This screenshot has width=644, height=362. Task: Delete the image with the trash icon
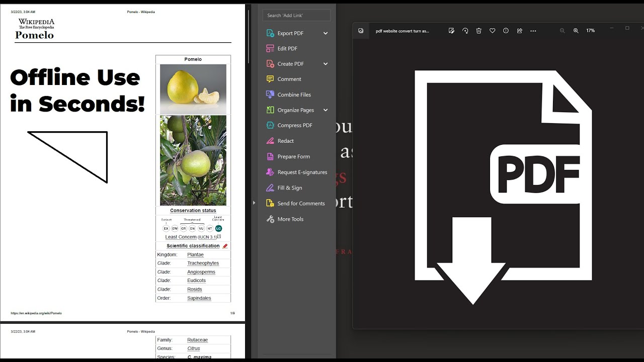click(x=478, y=31)
